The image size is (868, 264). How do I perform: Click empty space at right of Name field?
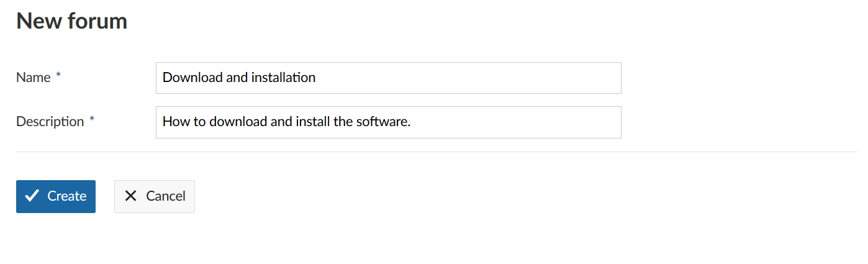pos(528,78)
